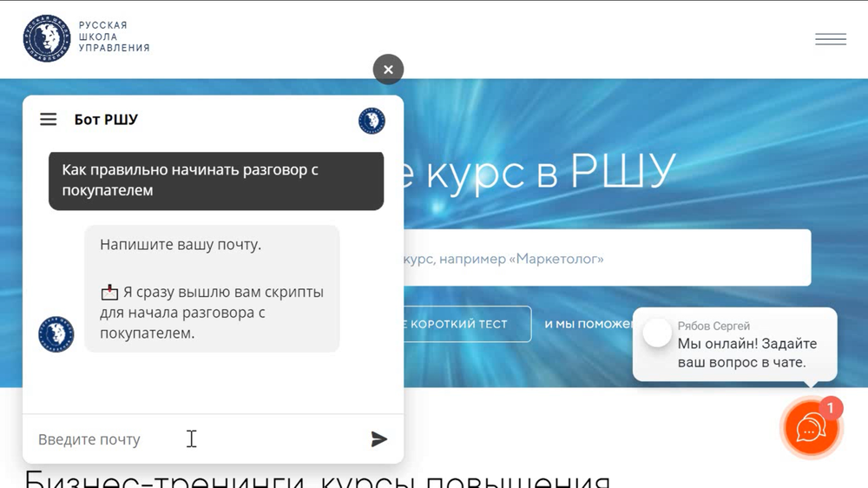This screenshot has height=488, width=868.
Task: Click the Русская Школа Управления logo
Action: (47, 38)
